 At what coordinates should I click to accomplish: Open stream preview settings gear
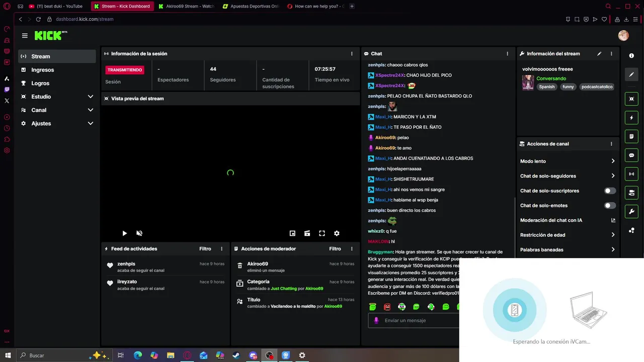(x=337, y=233)
